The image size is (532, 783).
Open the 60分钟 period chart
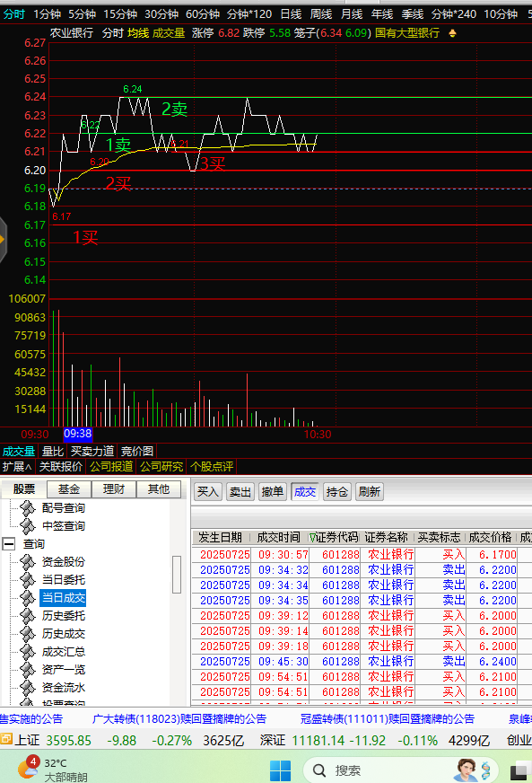203,14
